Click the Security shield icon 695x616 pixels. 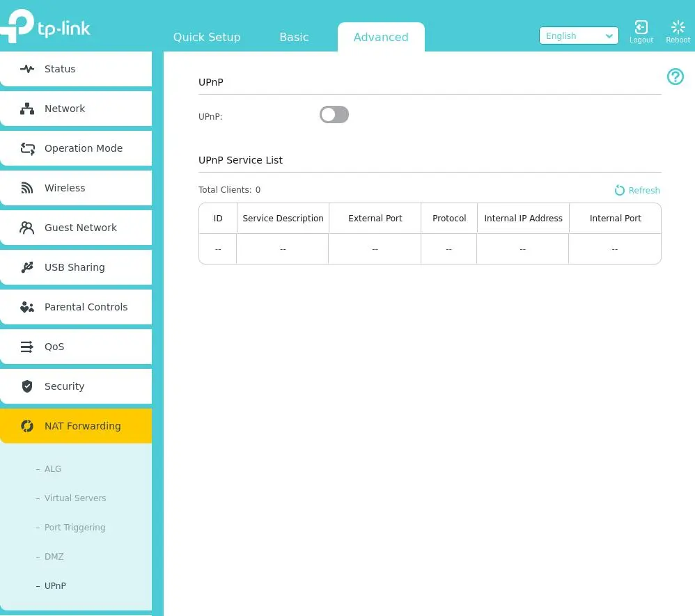click(27, 386)
